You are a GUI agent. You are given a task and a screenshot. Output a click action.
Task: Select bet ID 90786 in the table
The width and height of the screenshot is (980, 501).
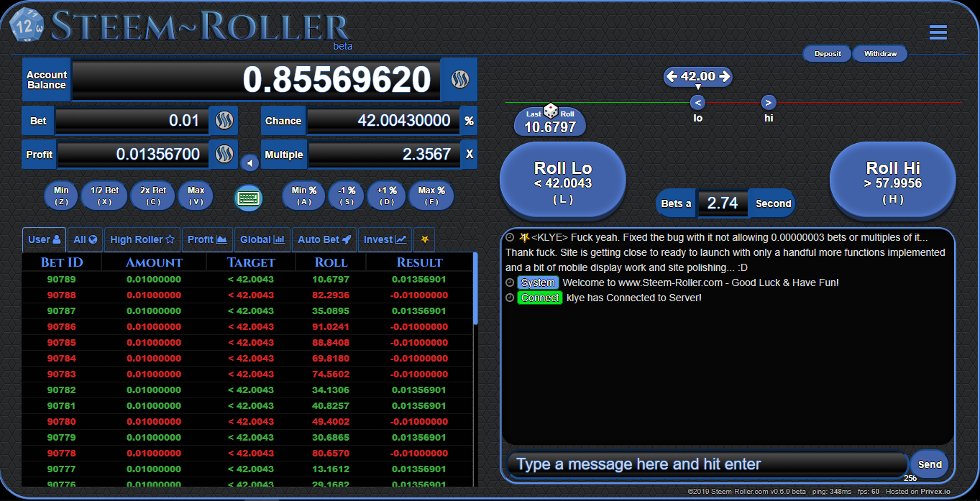pos(62,327)
